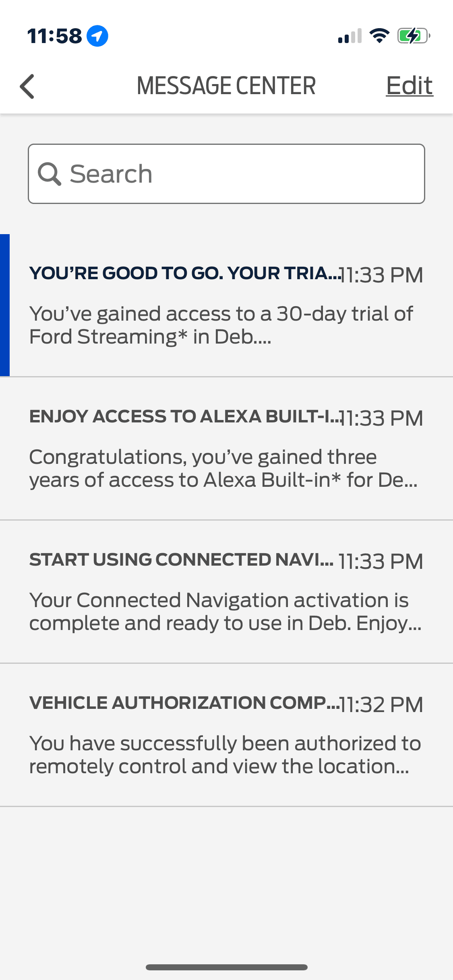Tap the Wi-Fi status icon
This screenshot has height=980, width=453.
tap(379, 36)
